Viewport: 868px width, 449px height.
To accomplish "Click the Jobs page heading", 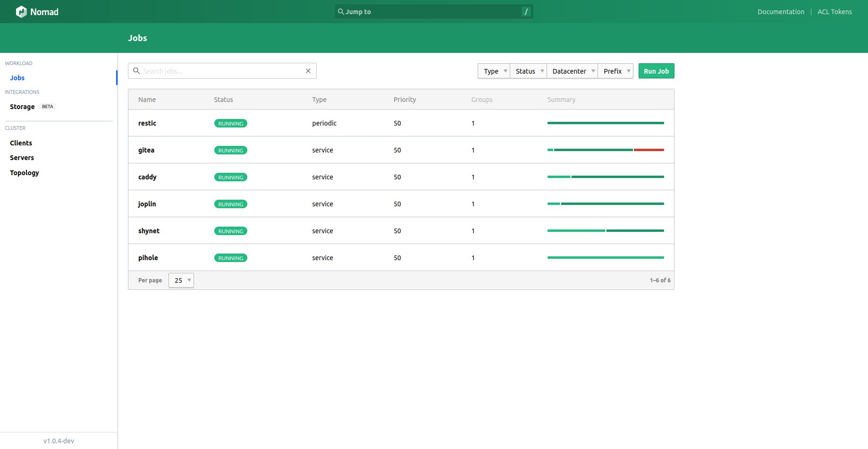I will click(137, 38).
